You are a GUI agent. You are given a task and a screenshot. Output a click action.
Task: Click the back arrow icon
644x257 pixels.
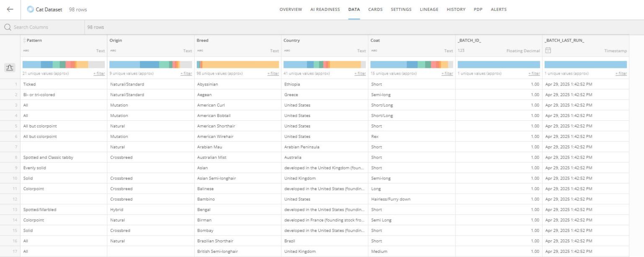tap(10, 9)
